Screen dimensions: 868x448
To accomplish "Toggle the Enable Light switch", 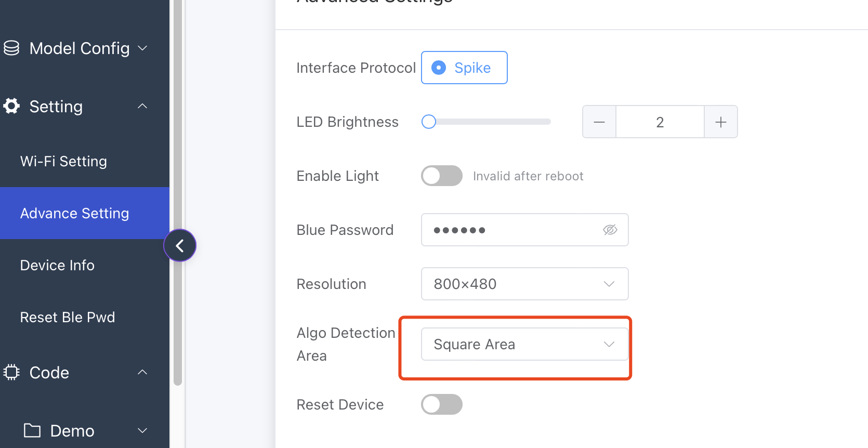I will pyautogui.click(x=441, y=176).
